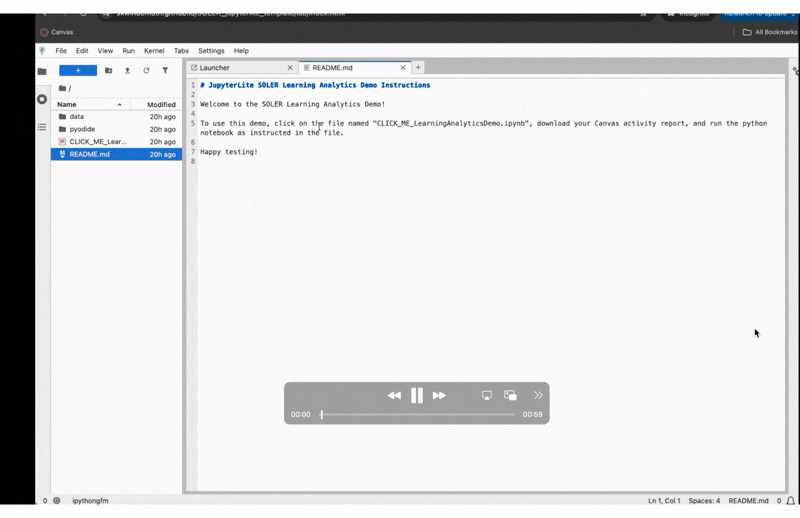Click the JupyterLite logo icon
This screenshot has width=800, height=518.
point(42,51)
